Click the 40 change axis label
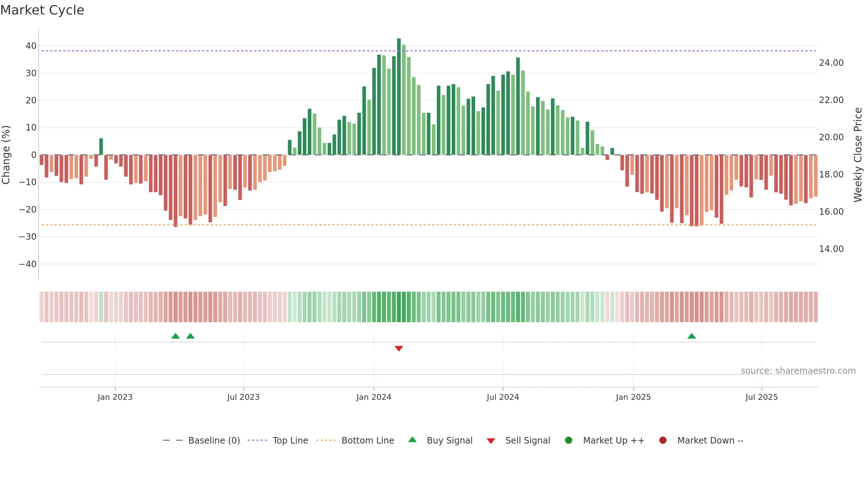 tap(31, 46)
